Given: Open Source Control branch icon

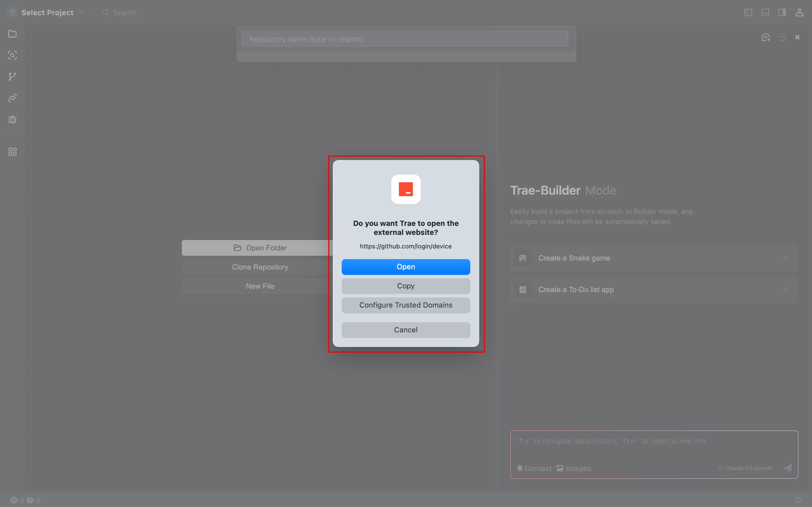Looking at the screenshot, I should point(12,77).
